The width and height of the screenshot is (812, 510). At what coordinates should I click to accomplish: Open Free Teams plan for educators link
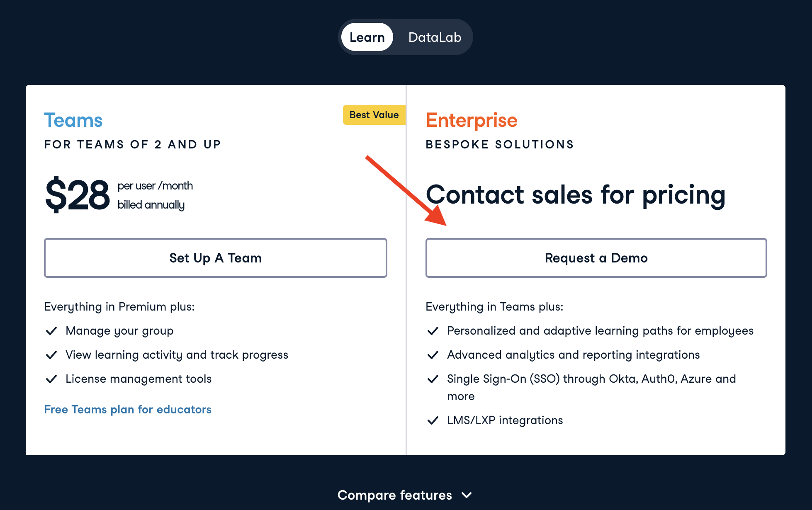[x=128, y=410]
